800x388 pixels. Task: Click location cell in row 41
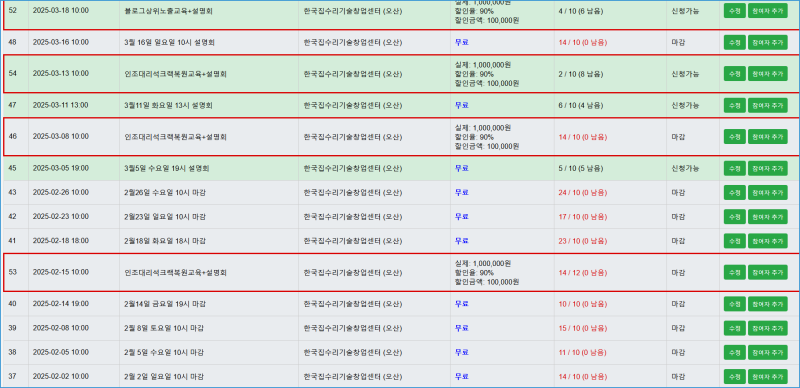click(374, 240)
